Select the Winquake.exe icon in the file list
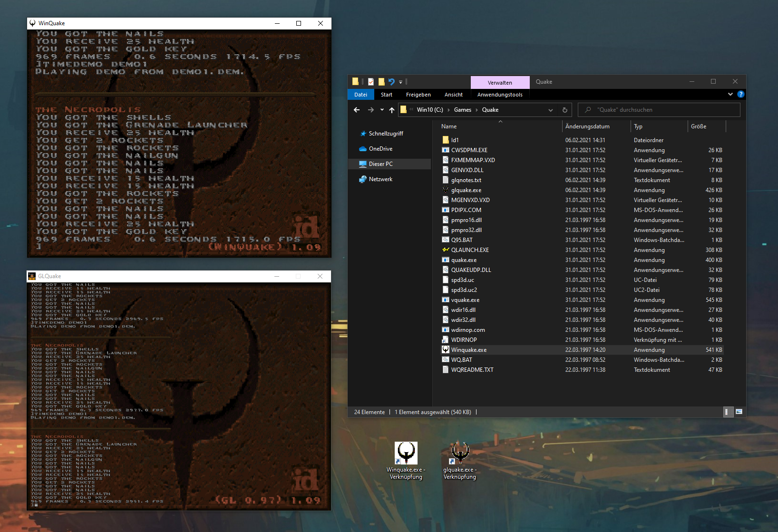Viewport: 778px width, 532px height. [446, 350]
